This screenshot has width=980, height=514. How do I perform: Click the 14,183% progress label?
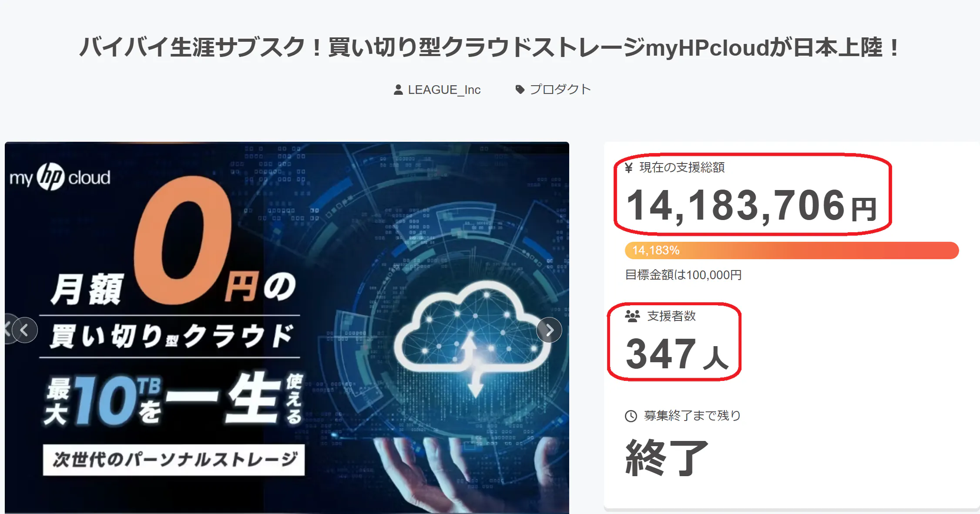pyautogui.click(x=656, y=250)
